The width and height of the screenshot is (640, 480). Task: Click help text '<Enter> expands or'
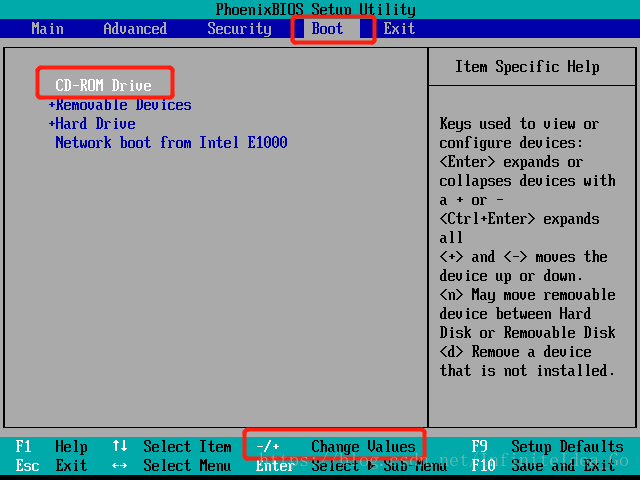(511, 162)
